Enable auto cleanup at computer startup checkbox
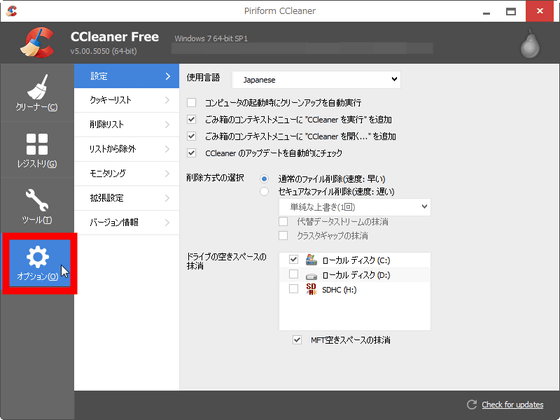560x420 pixels. 192,102
